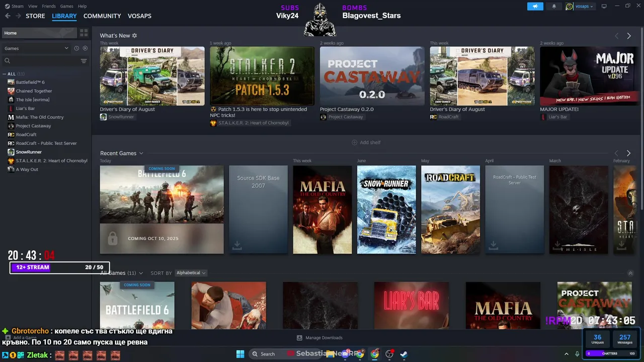Toggle library grid collections view icon

click(x=84, y=33)
